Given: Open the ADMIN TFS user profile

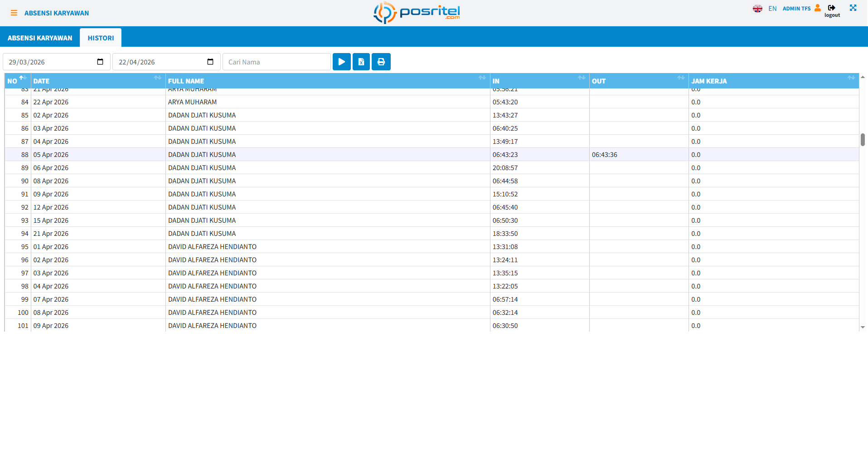Looking at the screenshot, I should coord(796,9).
